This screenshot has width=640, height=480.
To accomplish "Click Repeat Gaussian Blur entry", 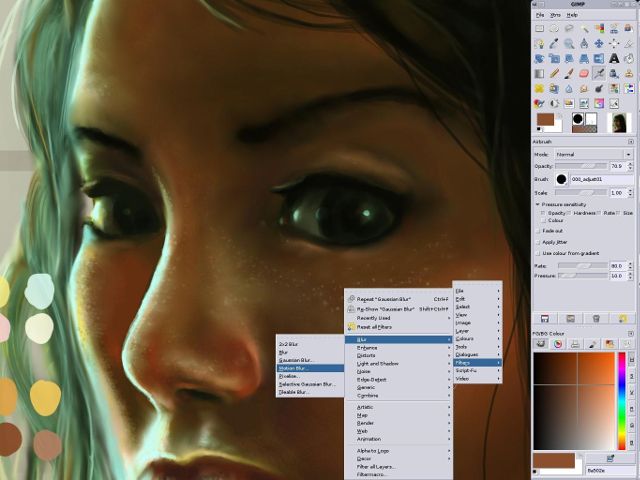I will (x=399, y=299).
